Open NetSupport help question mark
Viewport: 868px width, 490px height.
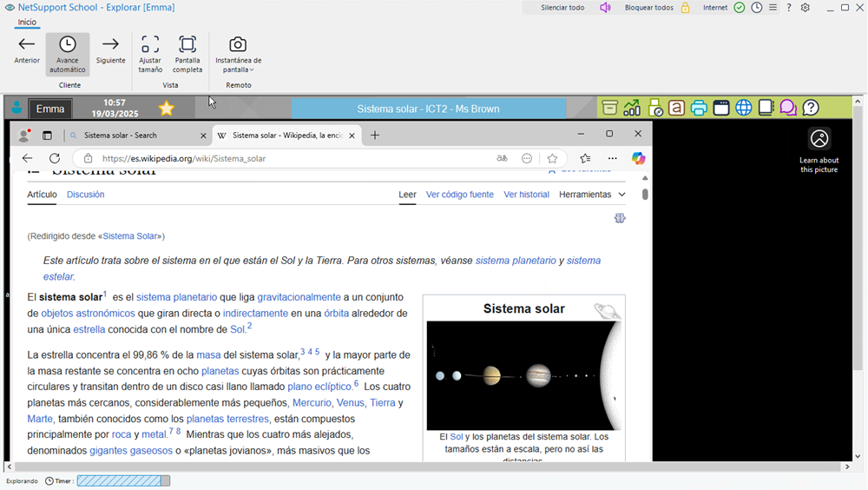pos(789,8)
